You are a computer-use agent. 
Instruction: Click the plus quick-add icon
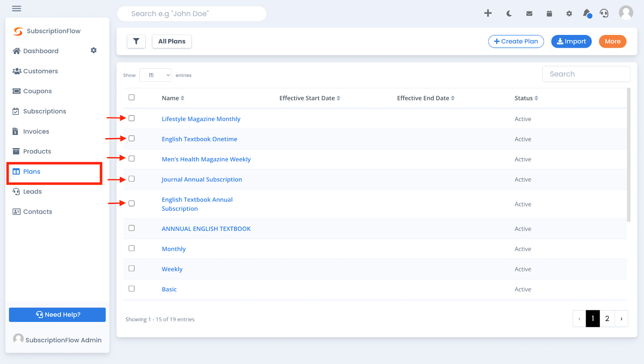click(488, 13)
